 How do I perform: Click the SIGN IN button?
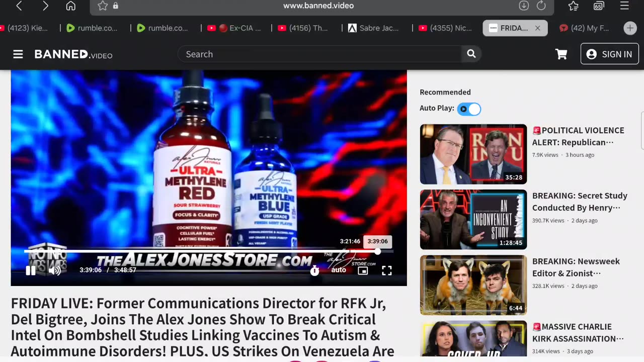(x=609, y=54)
